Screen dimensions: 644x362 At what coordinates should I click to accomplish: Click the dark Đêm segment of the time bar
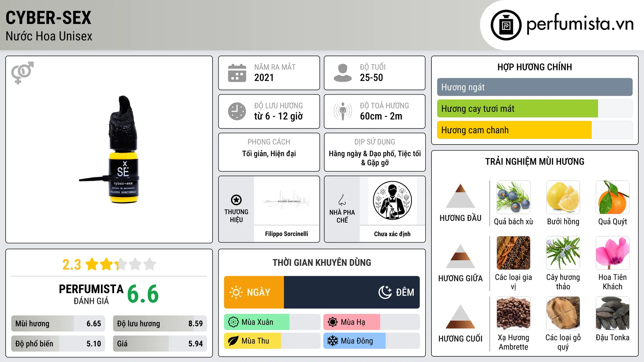tap(352, 292)
